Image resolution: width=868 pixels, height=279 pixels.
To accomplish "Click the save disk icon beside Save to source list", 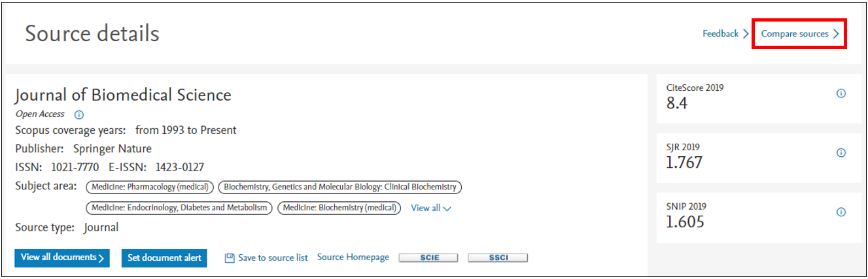I will [x=230, y=257].
